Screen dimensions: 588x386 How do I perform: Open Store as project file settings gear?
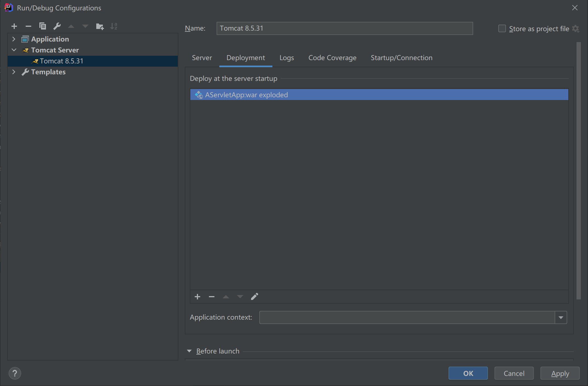click(x=576, y=29)
